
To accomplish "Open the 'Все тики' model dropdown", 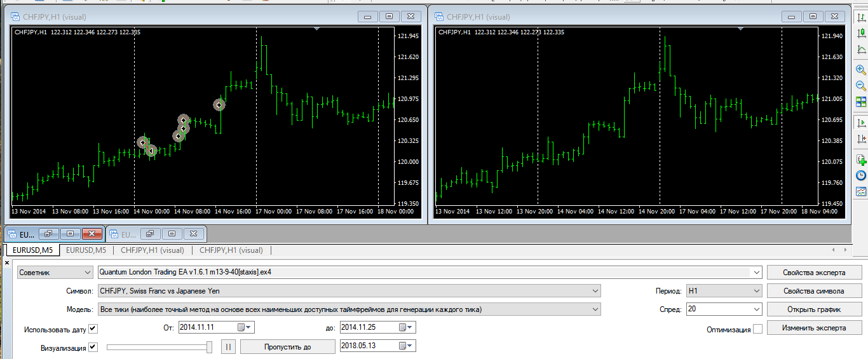I will [595, 309].
